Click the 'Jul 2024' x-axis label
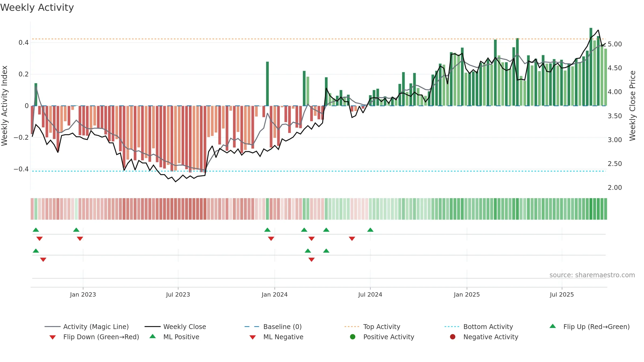Viewport: 644px width, 362px height. click(x=370, y=294)
